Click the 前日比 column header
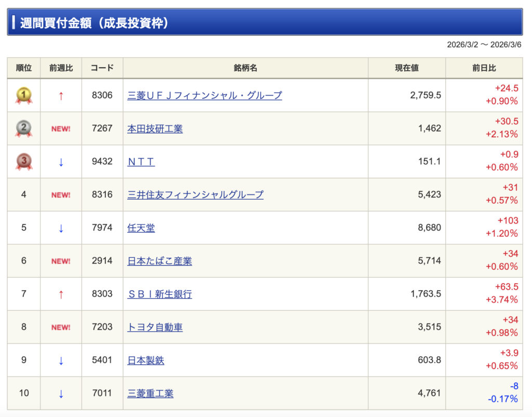Image resolution: width=532 pixels, height=417 pixels. pos(484,68)
